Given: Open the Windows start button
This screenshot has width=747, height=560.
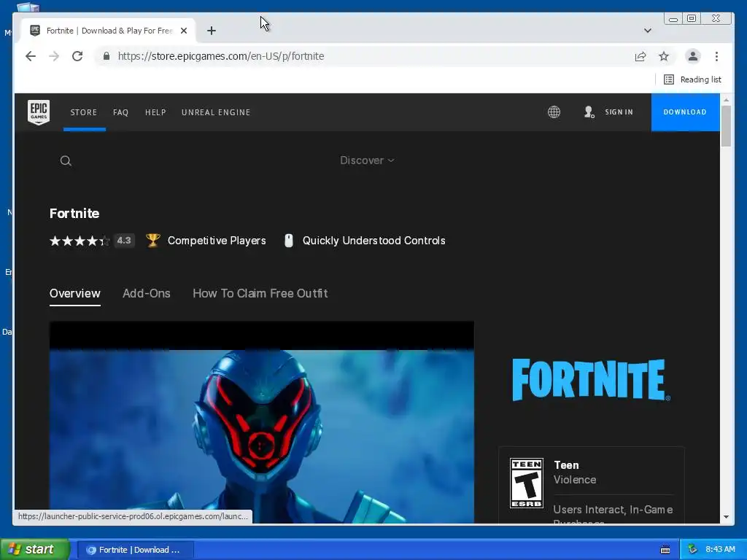Looking at the screenshot, I should point(34,550).
